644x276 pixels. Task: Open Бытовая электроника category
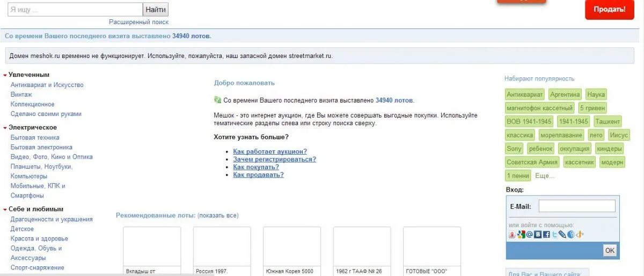(41, 147)
